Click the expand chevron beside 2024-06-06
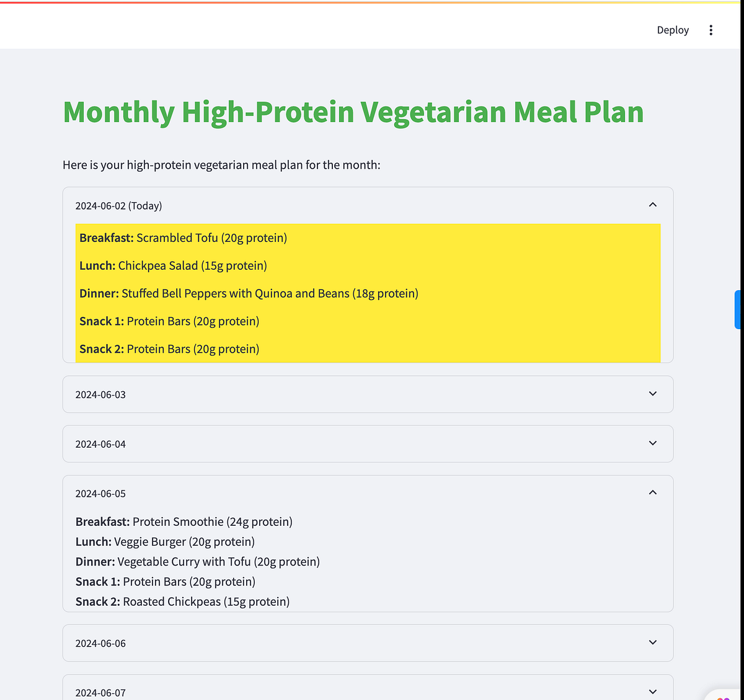This screenshot has height=700, width=744. pyautogui.click(x=652, y=642)
